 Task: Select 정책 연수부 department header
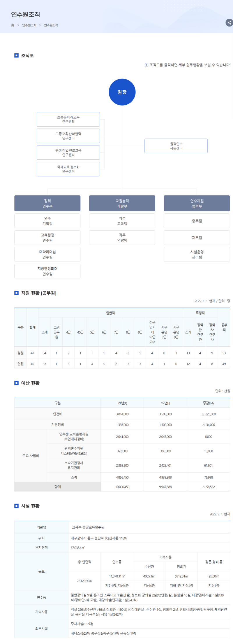point(47,203)
